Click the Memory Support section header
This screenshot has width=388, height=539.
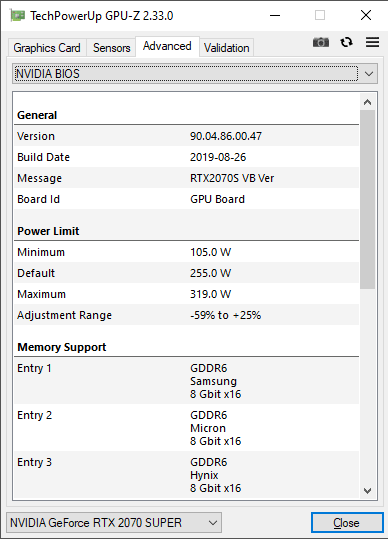click(x=62, y=347)
